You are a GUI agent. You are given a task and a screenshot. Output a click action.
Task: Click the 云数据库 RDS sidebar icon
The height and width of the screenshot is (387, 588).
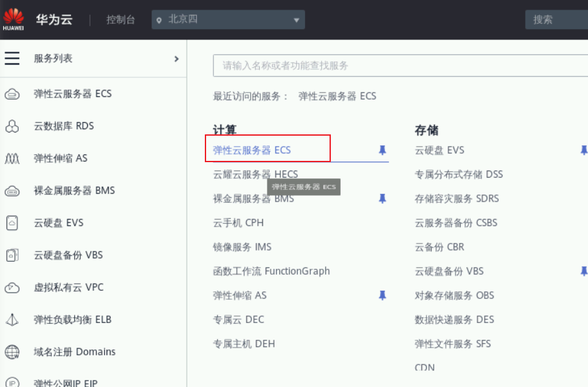point(12,127)
